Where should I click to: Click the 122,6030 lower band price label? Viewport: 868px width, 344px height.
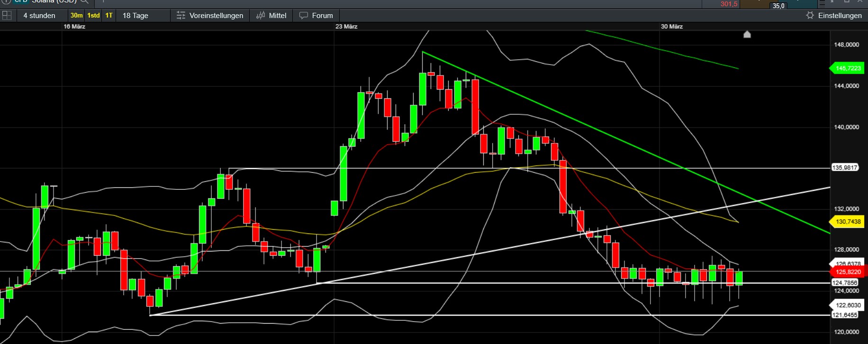click(x=847, y=305)
